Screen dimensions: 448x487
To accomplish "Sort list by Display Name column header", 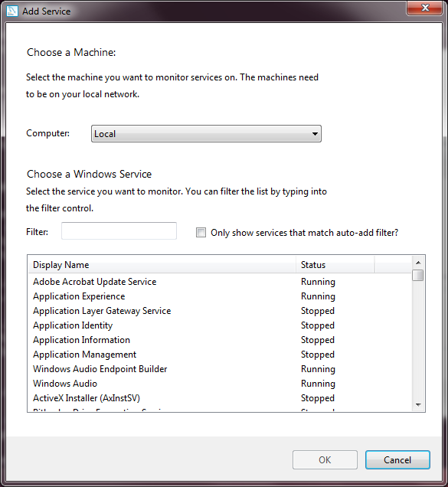I will pos(162,265).
